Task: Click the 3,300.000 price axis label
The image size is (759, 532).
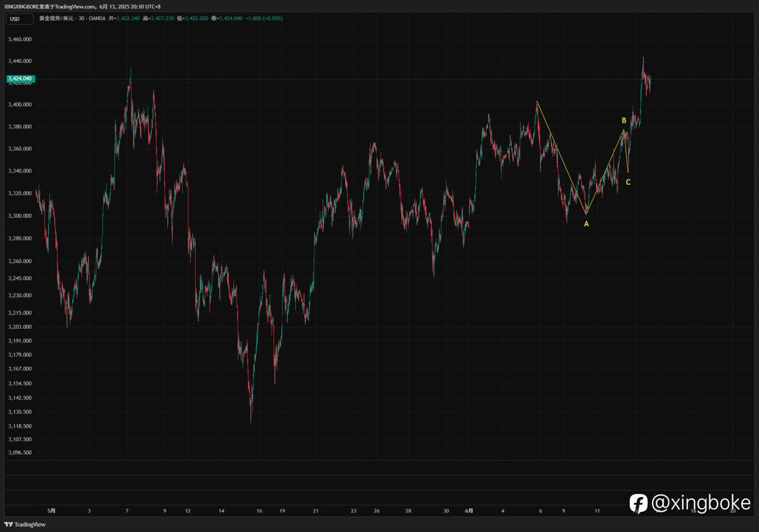Action: click(x=20, y=216)
